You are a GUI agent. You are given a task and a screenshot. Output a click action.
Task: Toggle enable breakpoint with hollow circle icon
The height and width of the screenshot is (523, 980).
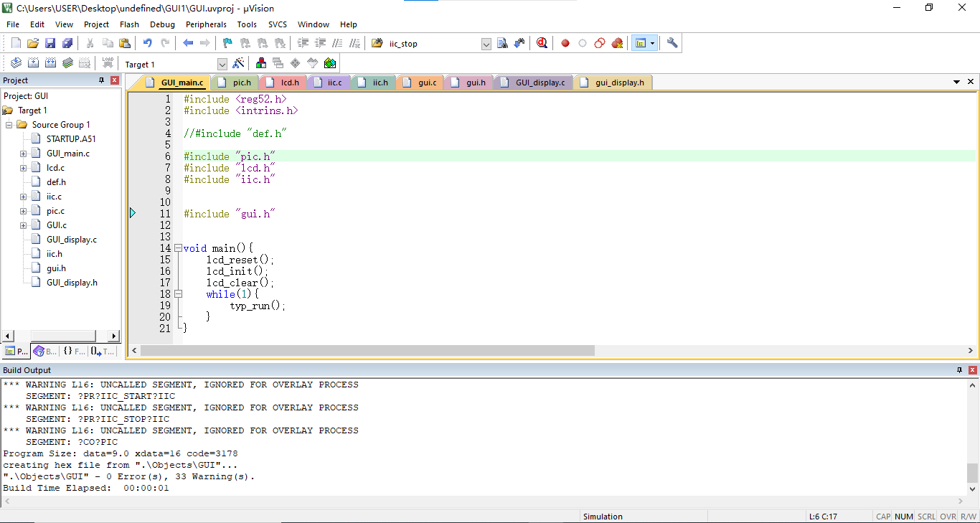point(583,43)
